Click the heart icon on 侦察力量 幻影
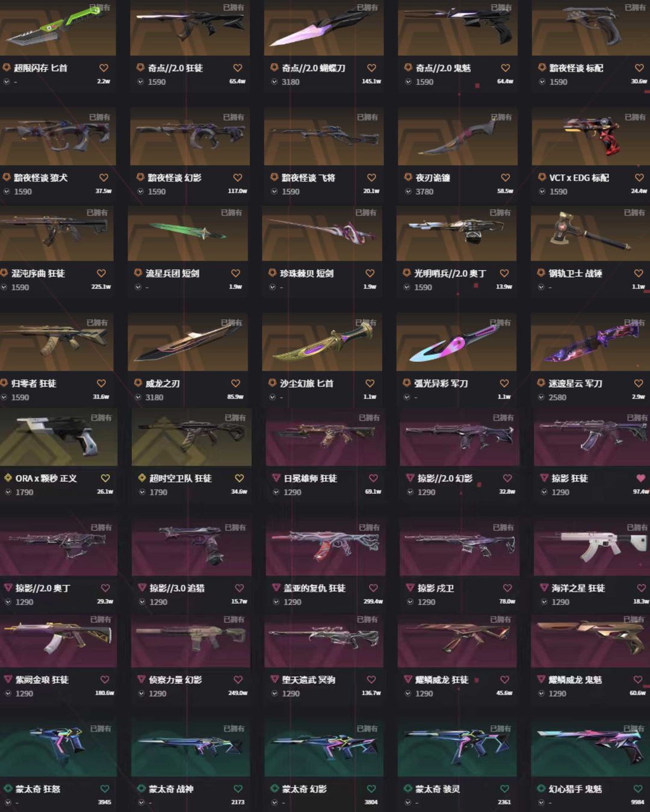 (238, 680)
